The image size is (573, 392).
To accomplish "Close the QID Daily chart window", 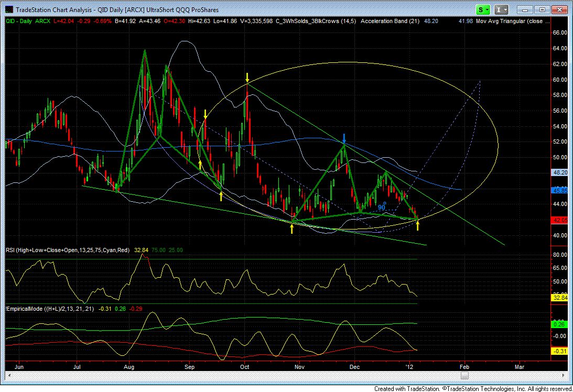I will click(559, 10).
